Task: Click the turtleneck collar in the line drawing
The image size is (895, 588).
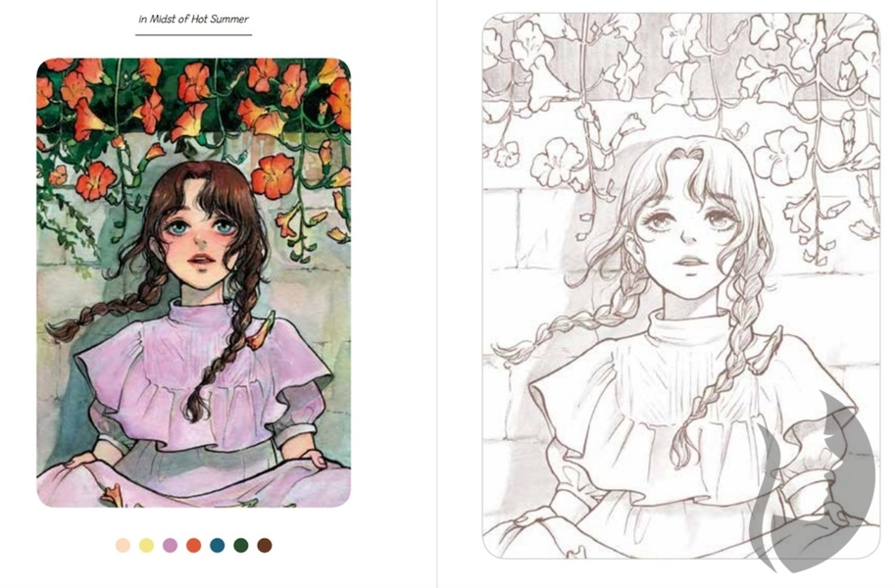Action: (x=689, y=326)
